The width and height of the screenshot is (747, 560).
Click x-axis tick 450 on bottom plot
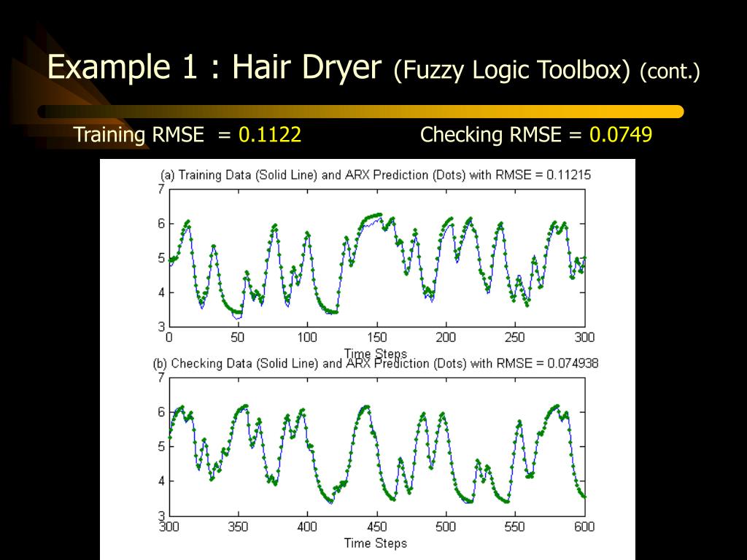(x=377, y=526)
